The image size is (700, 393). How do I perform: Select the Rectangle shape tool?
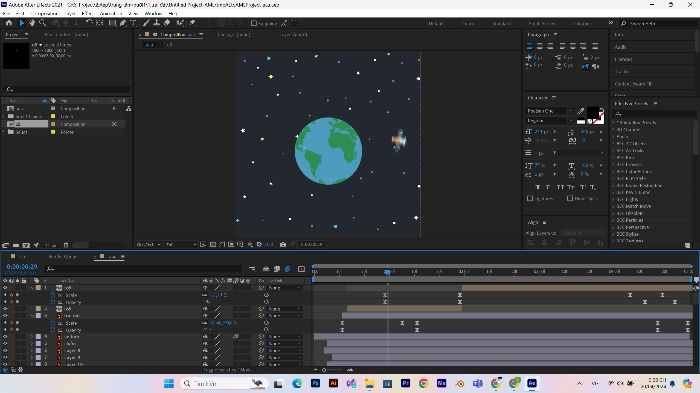pos(112,23)
